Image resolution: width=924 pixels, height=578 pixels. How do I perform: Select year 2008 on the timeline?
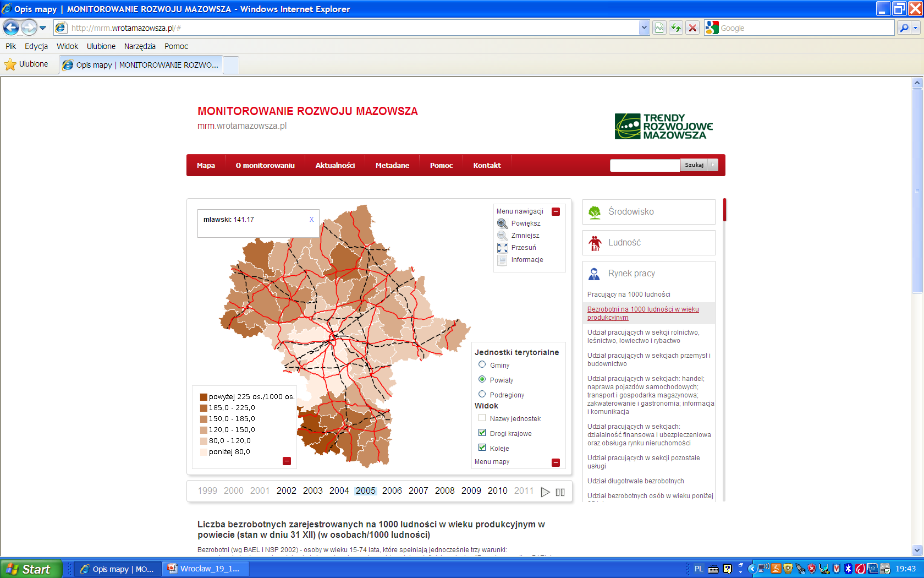(x=444, y=490)
